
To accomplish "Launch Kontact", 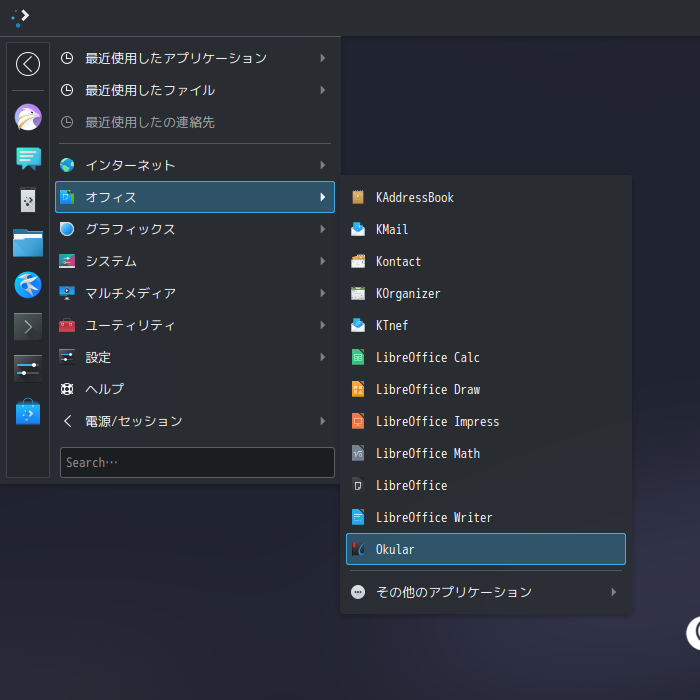I will point(486,262).
